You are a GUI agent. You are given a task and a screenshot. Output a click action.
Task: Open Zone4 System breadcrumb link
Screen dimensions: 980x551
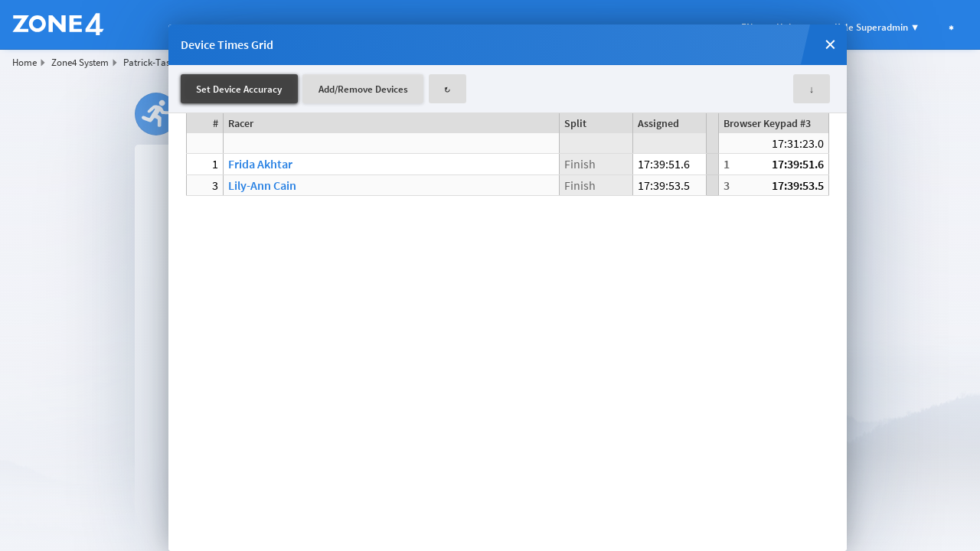[80, 63]
